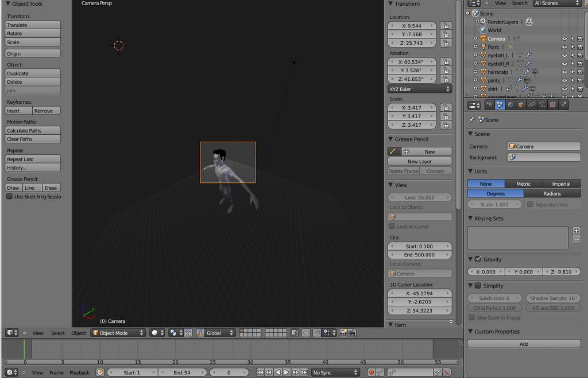Open the viewport shading dropdown
588x378 pixels.
click(x=157, y=333)
